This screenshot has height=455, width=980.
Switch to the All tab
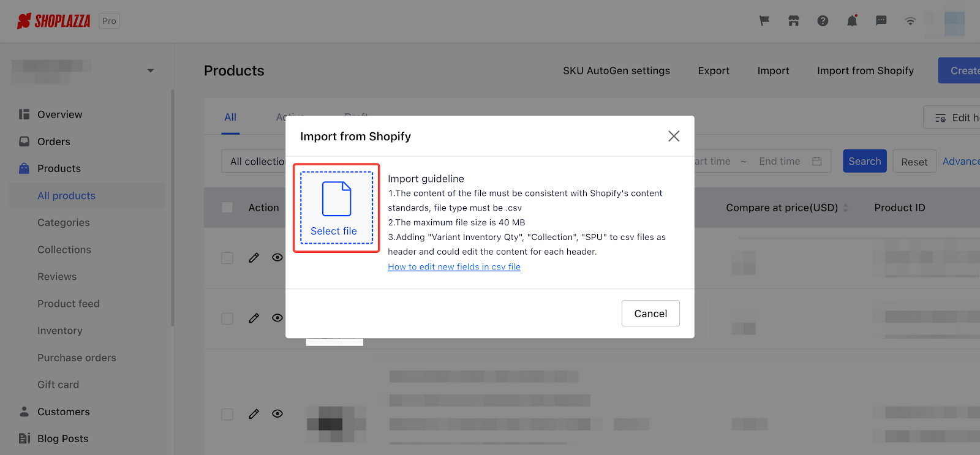[x=230, y=117]
